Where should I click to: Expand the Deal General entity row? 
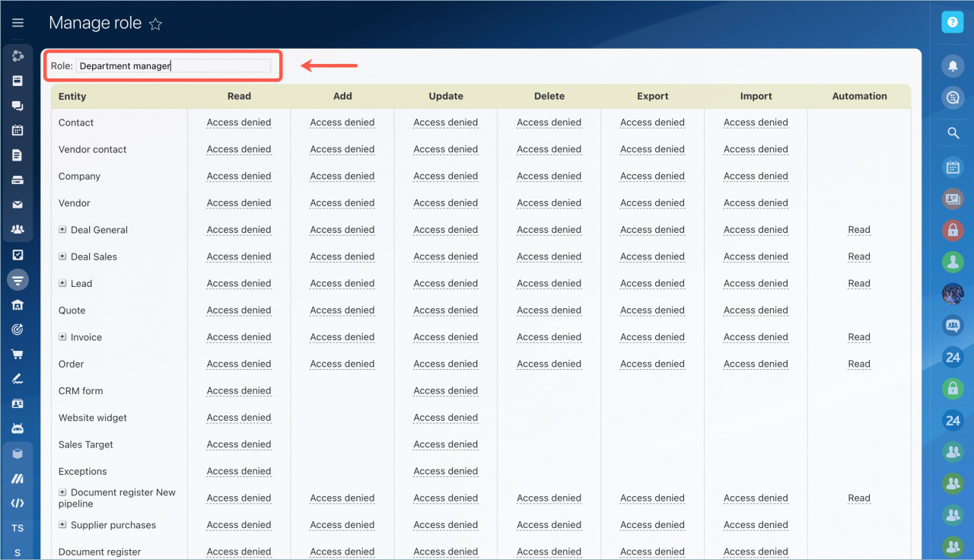pos(62,230)
